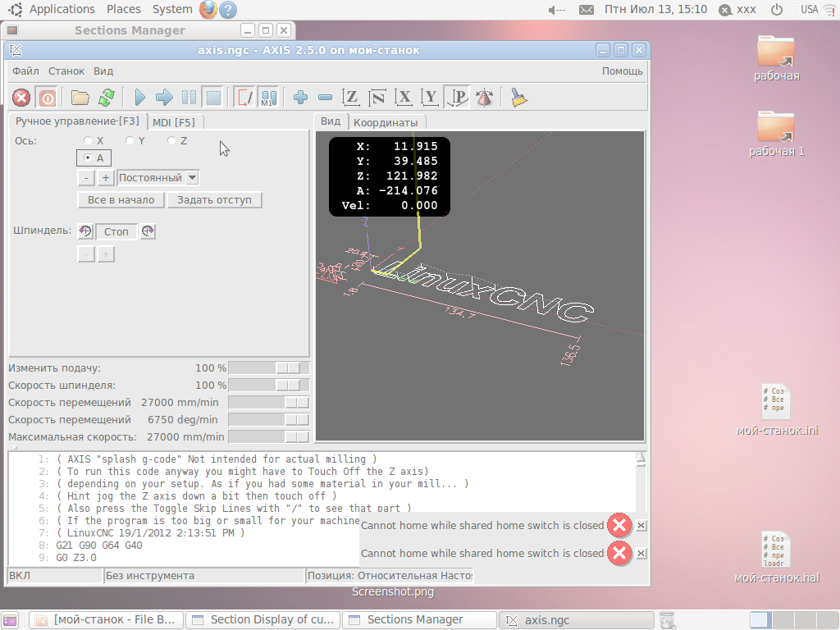Viewport: 840px width, 630px height.
Task: Clear live plot with broom icon
Action: [x=518, y=98]
